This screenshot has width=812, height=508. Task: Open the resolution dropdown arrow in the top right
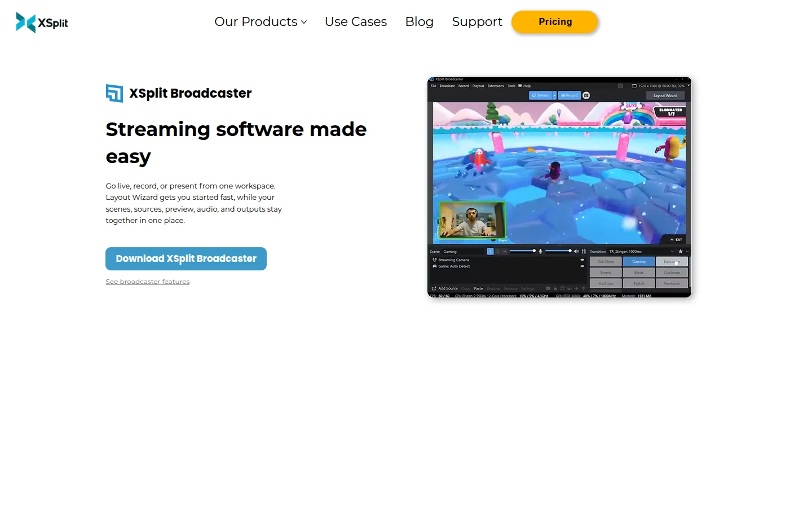tap(689, 85)
